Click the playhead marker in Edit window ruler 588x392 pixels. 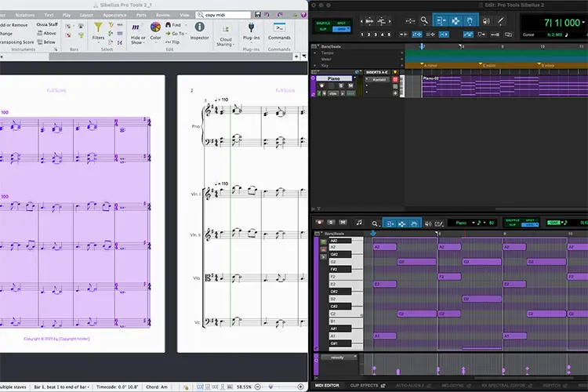(x=422, y=46)
